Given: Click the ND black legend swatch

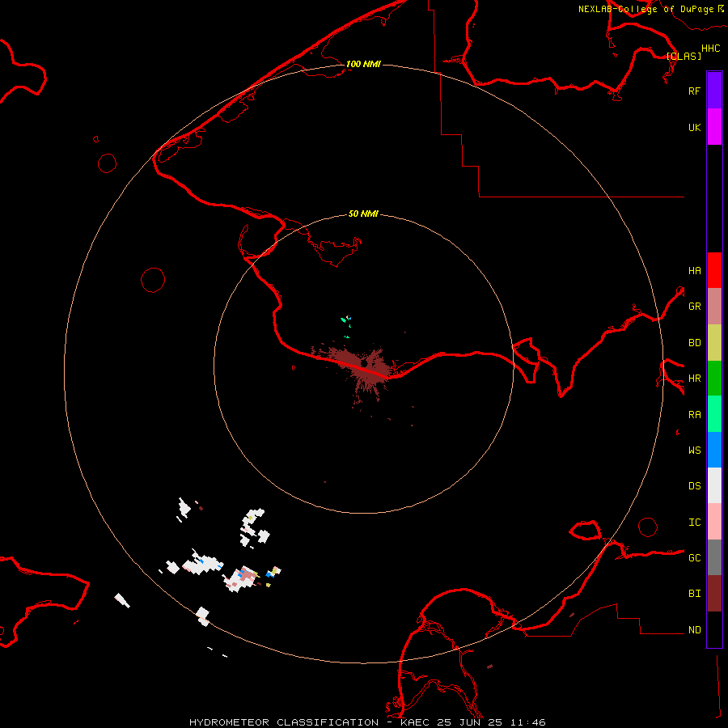Looking at the screenshot, I should [x=714, y=629].
